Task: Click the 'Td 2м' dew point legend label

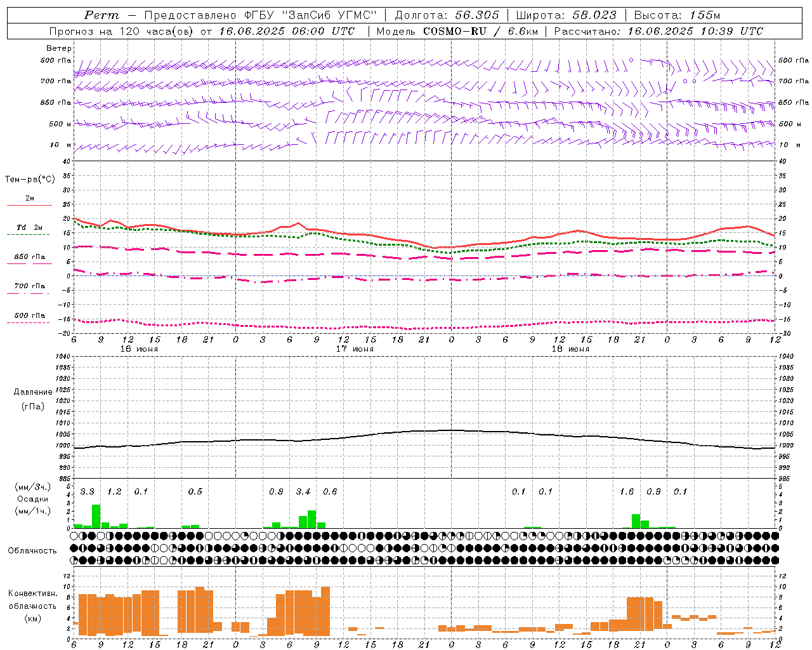Action: tap(30, 227)
